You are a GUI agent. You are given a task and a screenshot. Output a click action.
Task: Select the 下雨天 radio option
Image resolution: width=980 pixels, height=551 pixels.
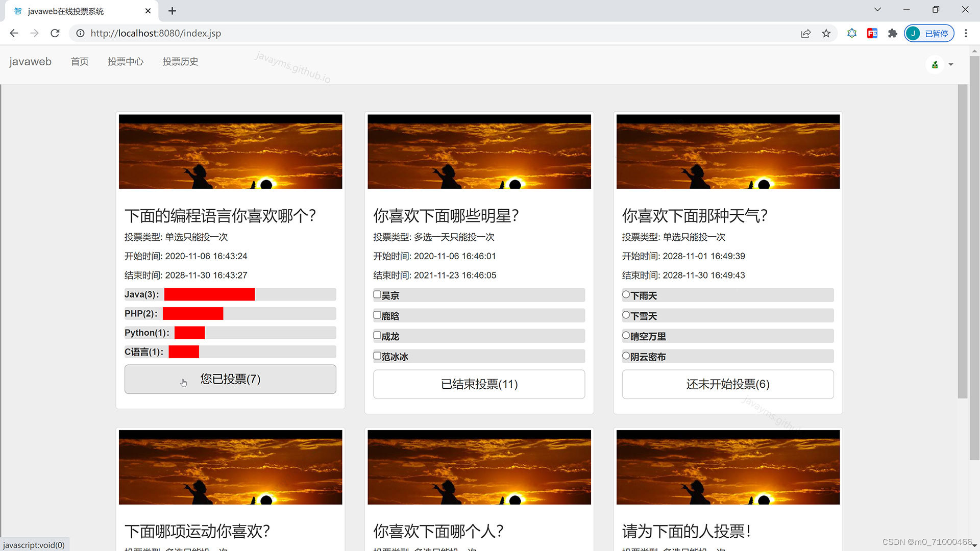point(626,294)
